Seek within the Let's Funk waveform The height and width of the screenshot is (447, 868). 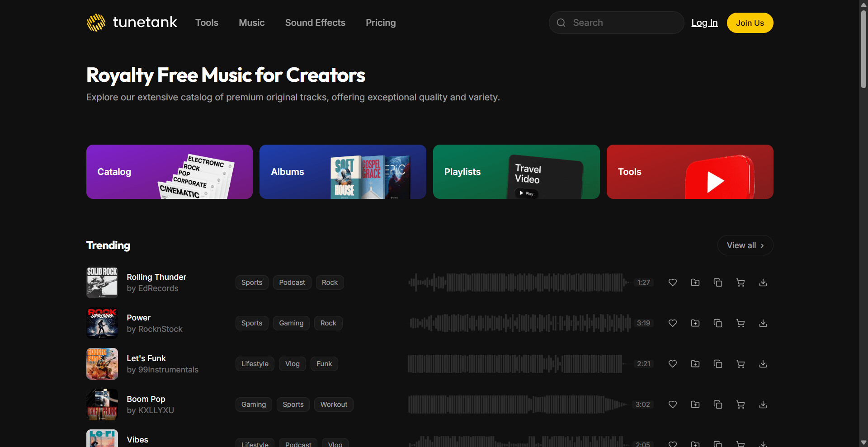point(519,364)
